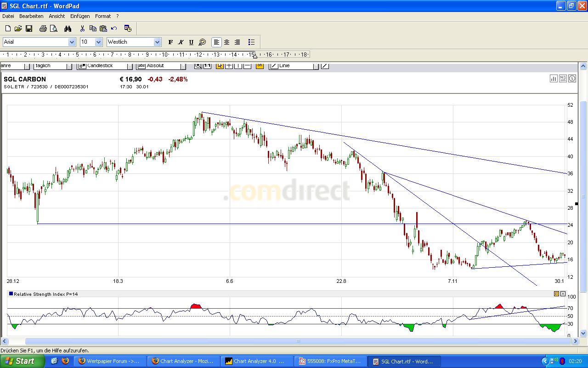Screen dimensions: 588x368
Task: Click the chart zoom magnifier icon
Action: tap(198, 66)
